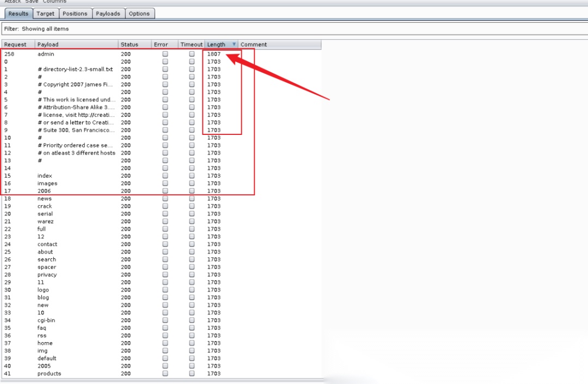Viewport: 588px width, 384px height.
Task: Sort by the Timeout column header
Action: point(191,44)
